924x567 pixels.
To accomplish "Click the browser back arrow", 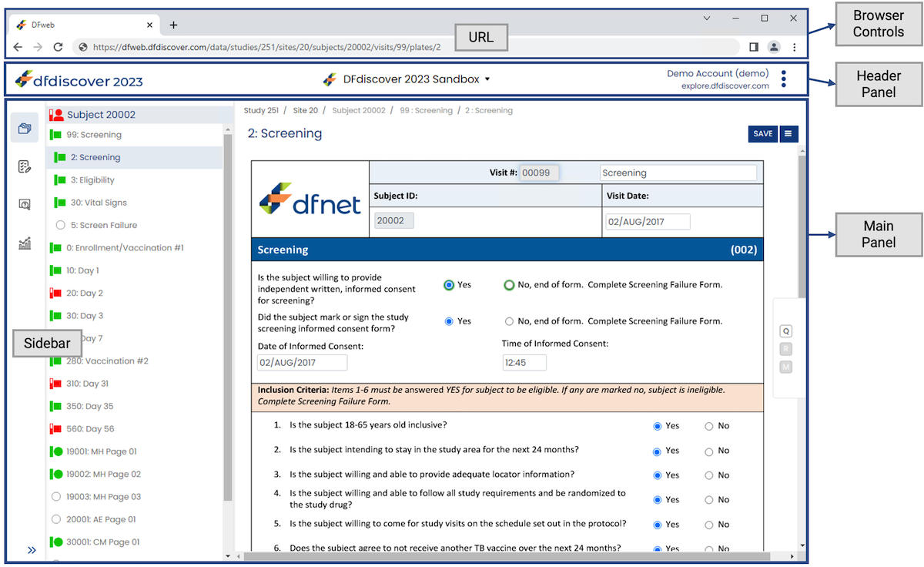I will 18,47.
